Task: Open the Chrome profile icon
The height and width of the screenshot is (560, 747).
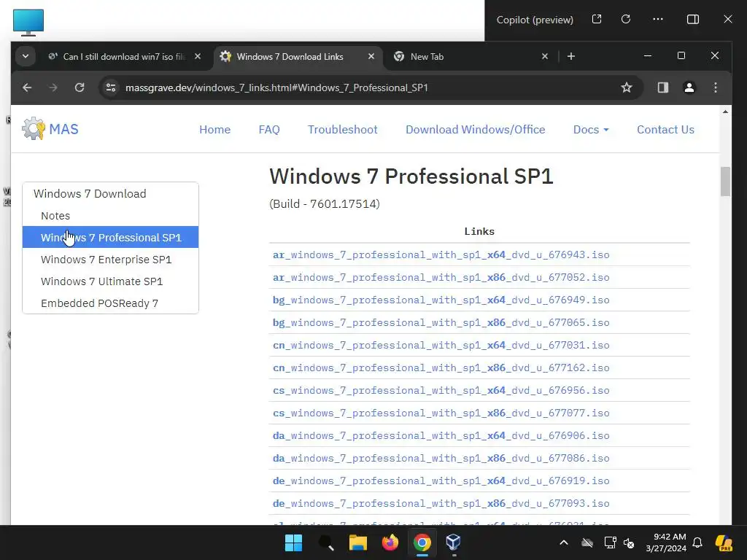Action: 689,87
